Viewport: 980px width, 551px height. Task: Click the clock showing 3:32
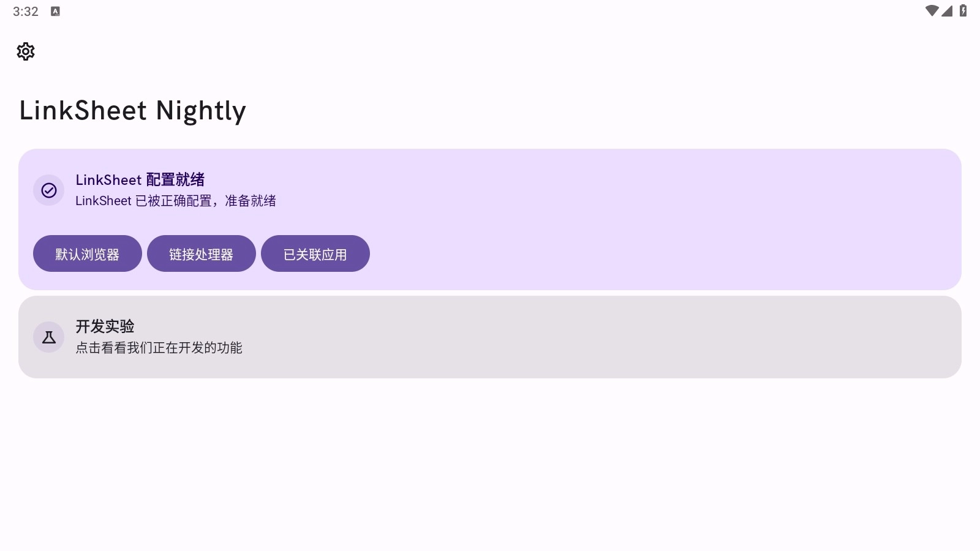(25, 11)
